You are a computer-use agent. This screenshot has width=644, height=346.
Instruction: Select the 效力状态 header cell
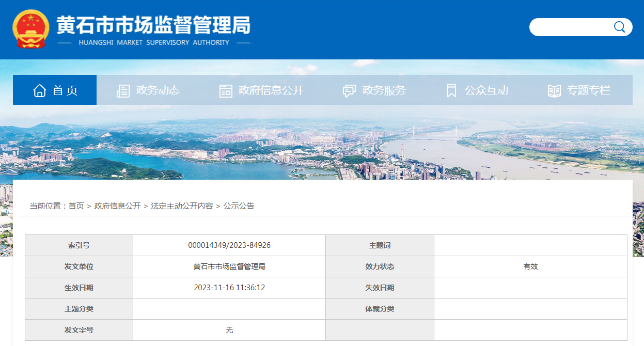click(x=380, y=266)
